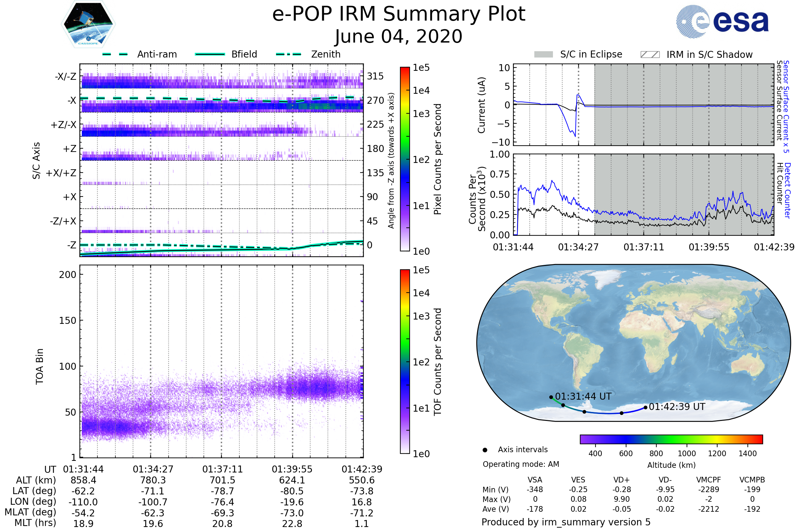
Task: Click the Pixel Counts per Second colorbar
Action: (x=405, y=159)
